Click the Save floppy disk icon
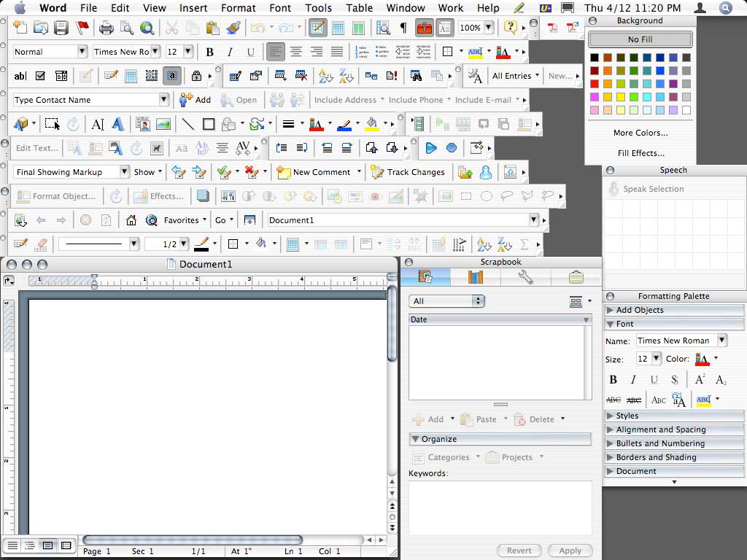The width and height of the screenshot is (747, 560). (x=61, y=28)
